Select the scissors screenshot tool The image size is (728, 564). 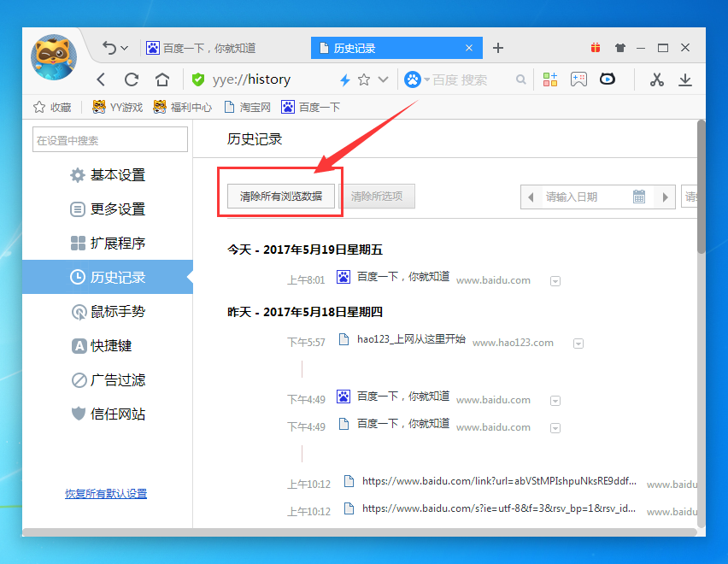tap(655, 79)
